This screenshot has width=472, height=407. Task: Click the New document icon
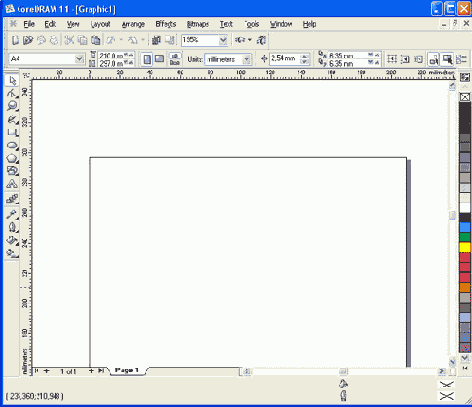15,40
